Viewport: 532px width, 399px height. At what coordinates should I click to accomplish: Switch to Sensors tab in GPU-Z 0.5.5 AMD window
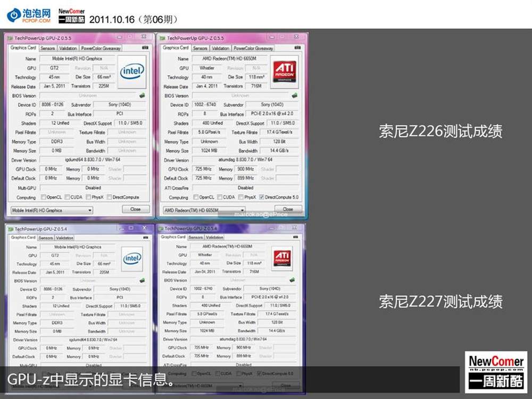tap(200, 48)
